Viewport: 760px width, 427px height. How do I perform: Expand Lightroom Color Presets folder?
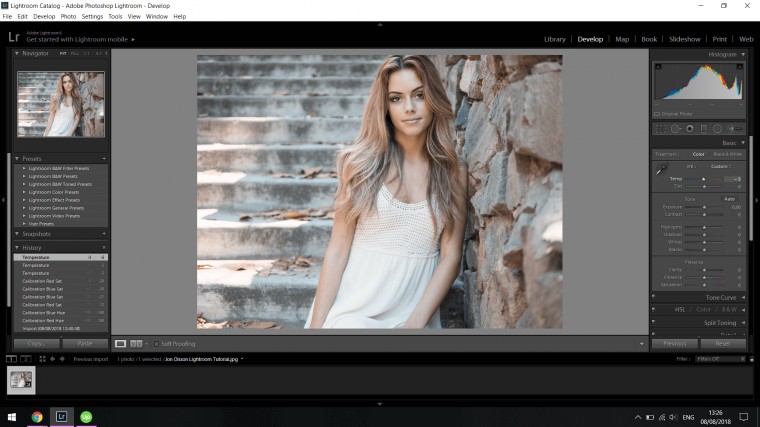(x=24, y=192)
